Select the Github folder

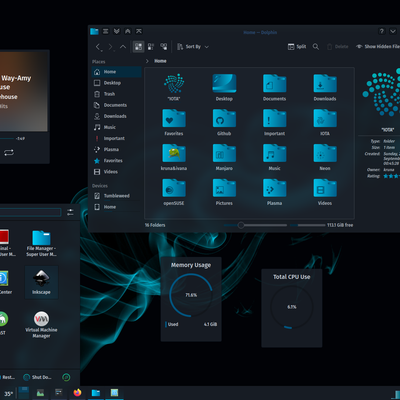224,122
